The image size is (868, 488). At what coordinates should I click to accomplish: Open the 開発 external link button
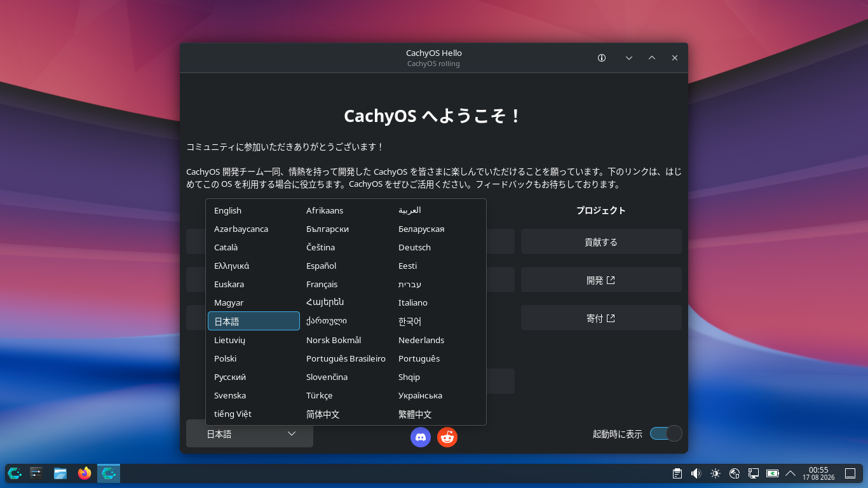click(x=601, y=280)
